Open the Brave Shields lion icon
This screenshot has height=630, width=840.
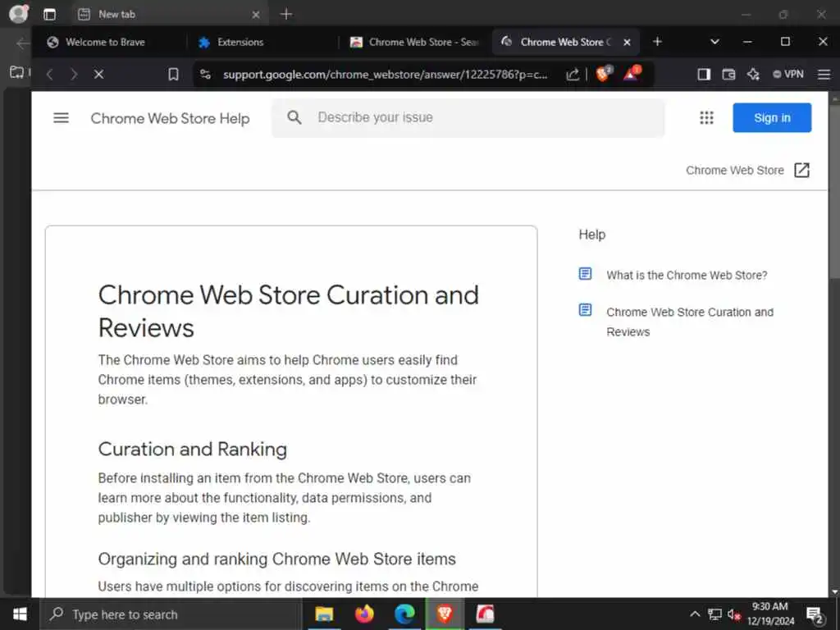[x=603, y=73]
